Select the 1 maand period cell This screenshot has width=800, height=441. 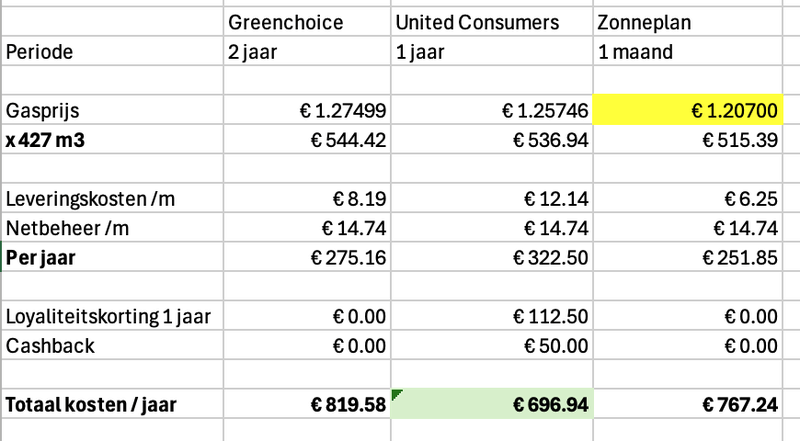[687, 51]
